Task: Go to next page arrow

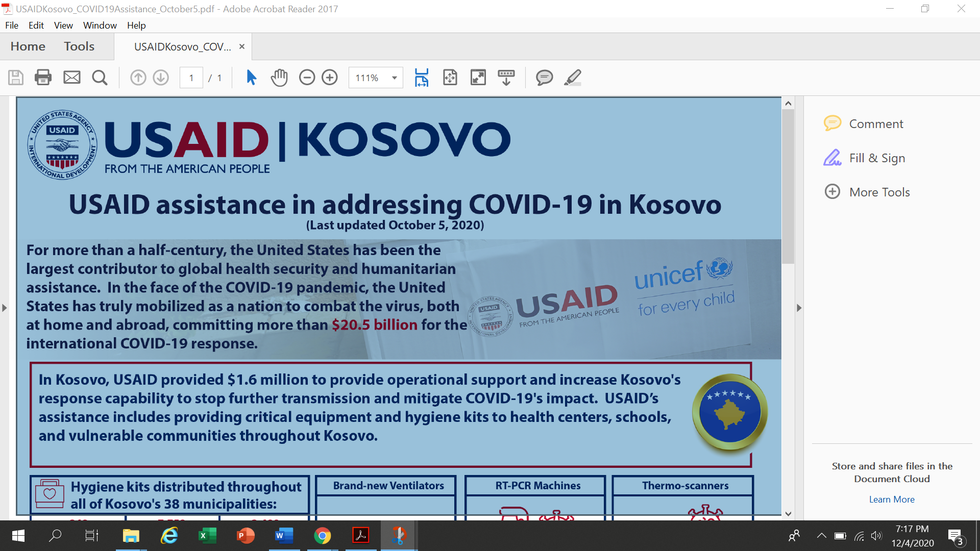Action: click(161, 78)
